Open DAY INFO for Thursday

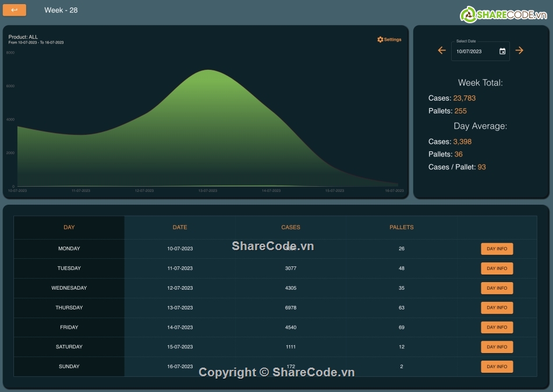click(497, 308)
